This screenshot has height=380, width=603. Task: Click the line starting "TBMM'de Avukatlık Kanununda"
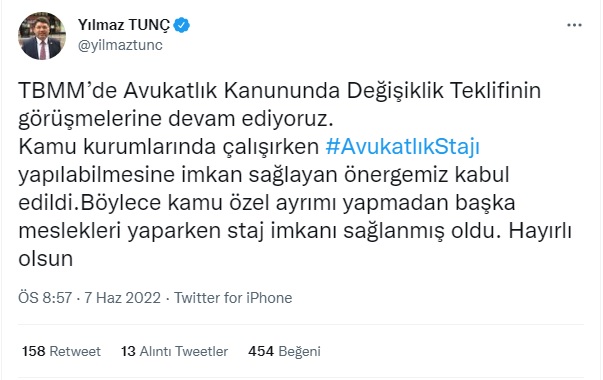(280, 92)
